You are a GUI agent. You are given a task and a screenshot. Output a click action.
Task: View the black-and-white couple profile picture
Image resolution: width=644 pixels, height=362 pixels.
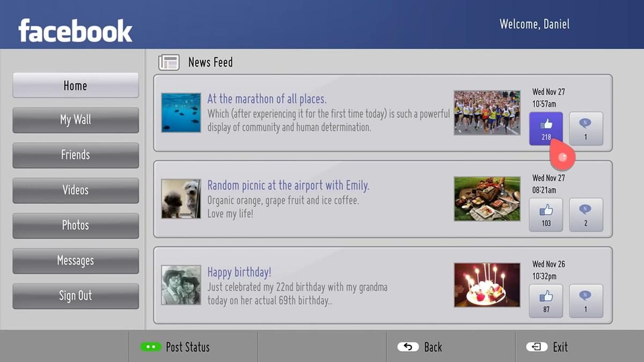tap(181, 285)
